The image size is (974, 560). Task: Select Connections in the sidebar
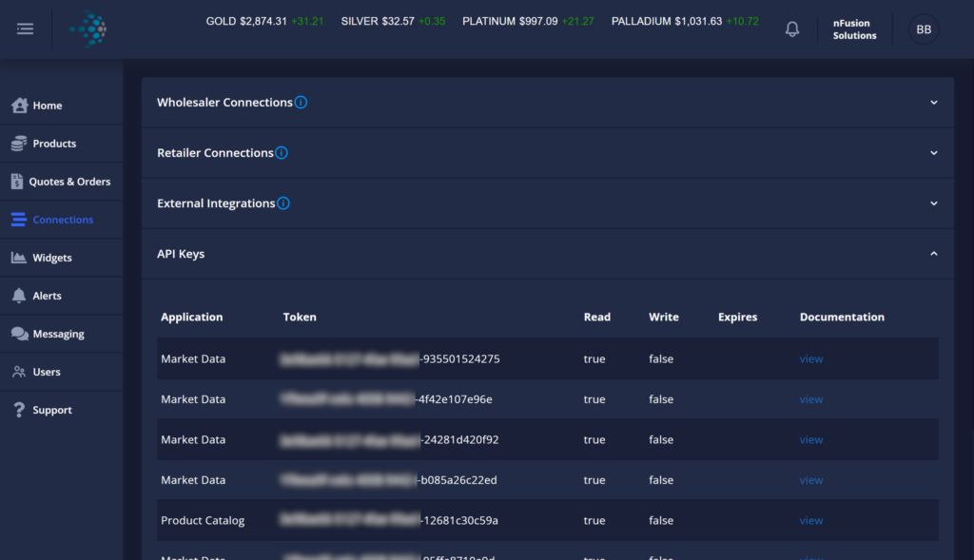[x=63, y=220]
